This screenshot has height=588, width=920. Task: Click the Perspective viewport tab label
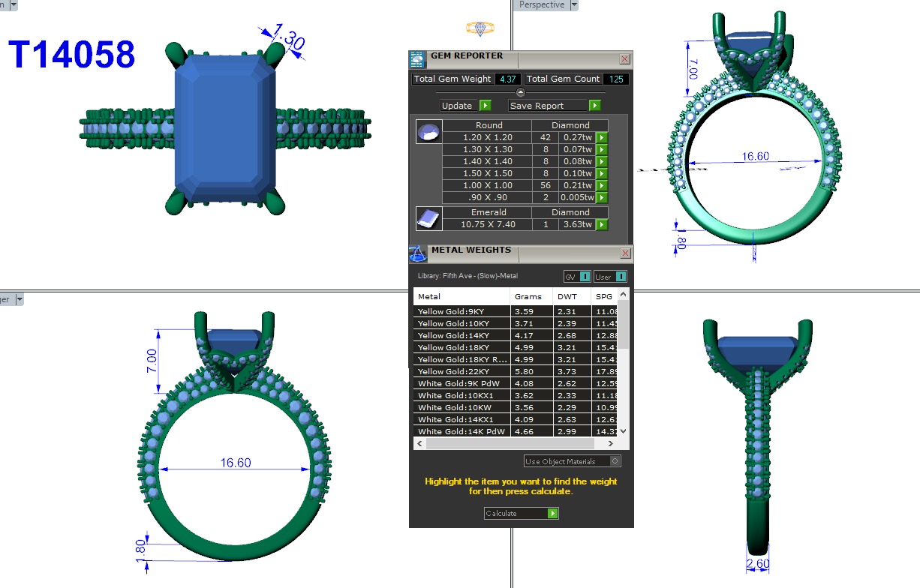pyautogui.click(x=542, y=5)
